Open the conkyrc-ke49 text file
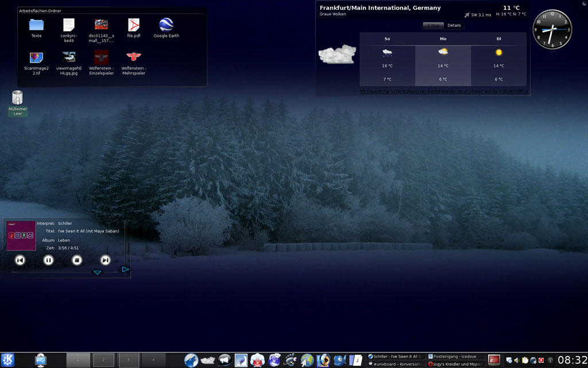 pos(68,25)
